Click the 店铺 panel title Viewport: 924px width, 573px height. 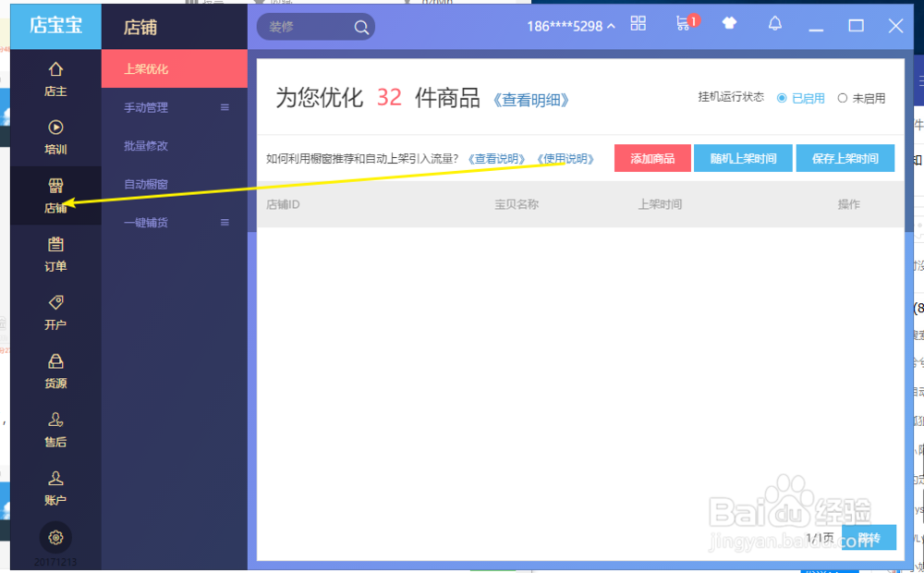pos(140,28)
